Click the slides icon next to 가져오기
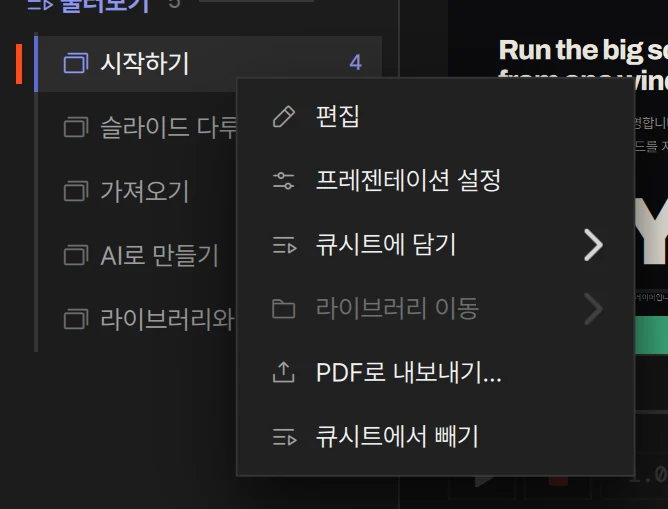 [x=76, y=191]
